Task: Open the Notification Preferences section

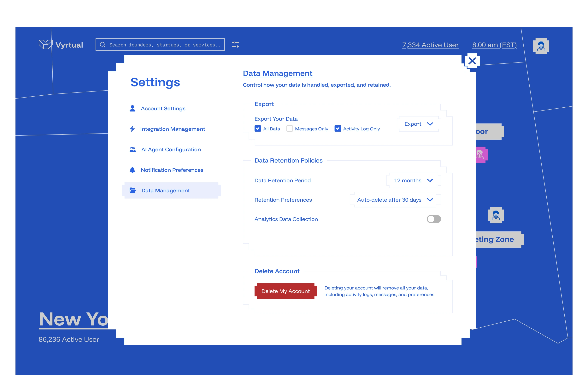Action: pyautogui.click(x=172, y=170)
